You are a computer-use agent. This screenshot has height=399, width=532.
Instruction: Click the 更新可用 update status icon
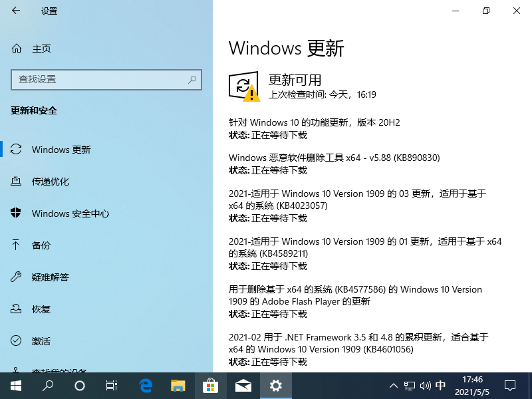click(x=243, y=86)
